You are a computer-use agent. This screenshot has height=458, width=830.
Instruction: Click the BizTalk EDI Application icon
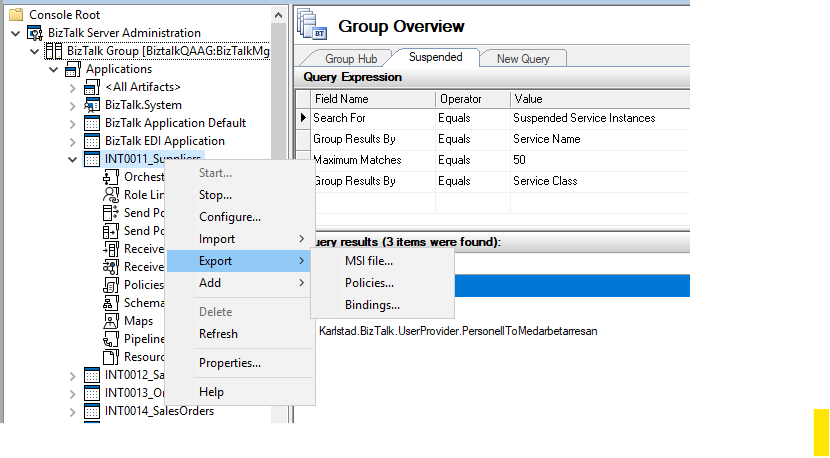pyautogui.click(x=92, y=141)
